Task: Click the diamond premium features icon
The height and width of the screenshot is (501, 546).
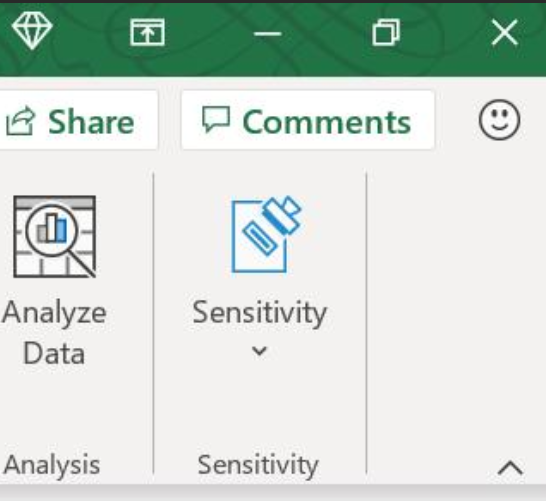Action: (x=32, y=30)
